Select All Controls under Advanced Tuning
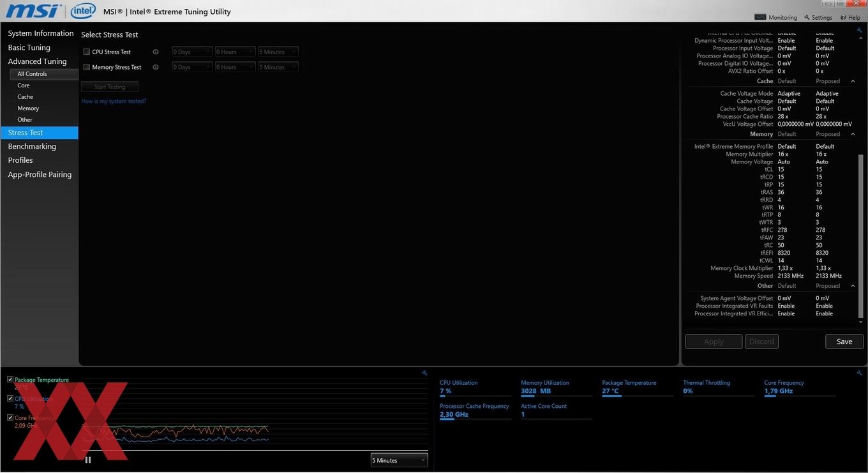 click(43, 74)
